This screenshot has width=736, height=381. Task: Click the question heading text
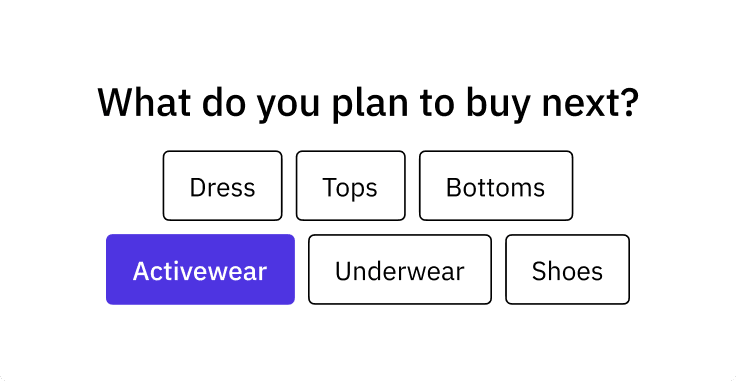click(x=368, y=103)
